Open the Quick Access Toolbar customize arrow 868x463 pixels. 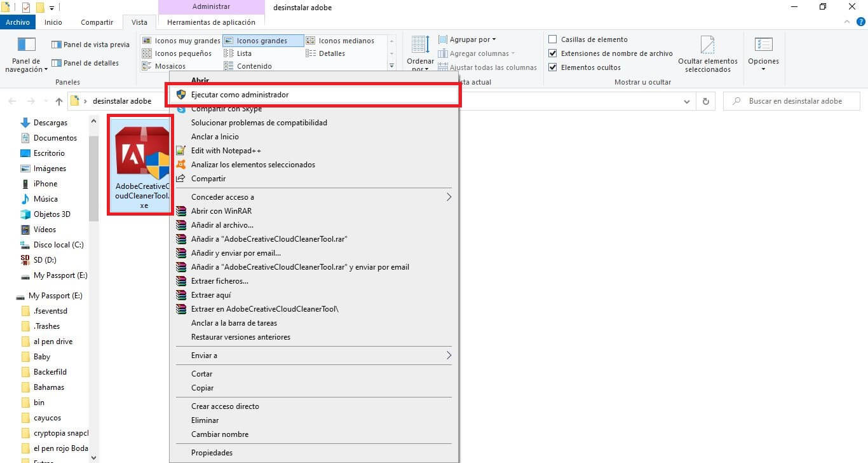pos(52,8)
